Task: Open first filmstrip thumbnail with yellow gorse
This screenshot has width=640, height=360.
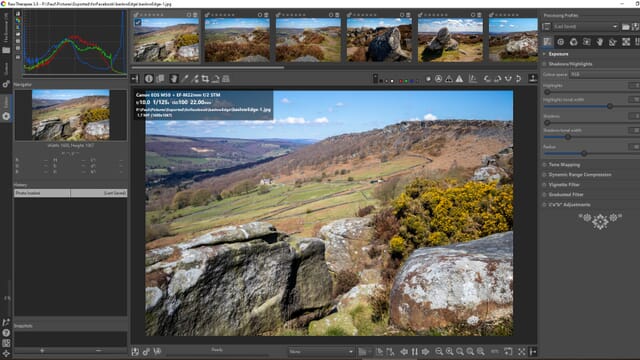Action: click(x=166, y=40)
